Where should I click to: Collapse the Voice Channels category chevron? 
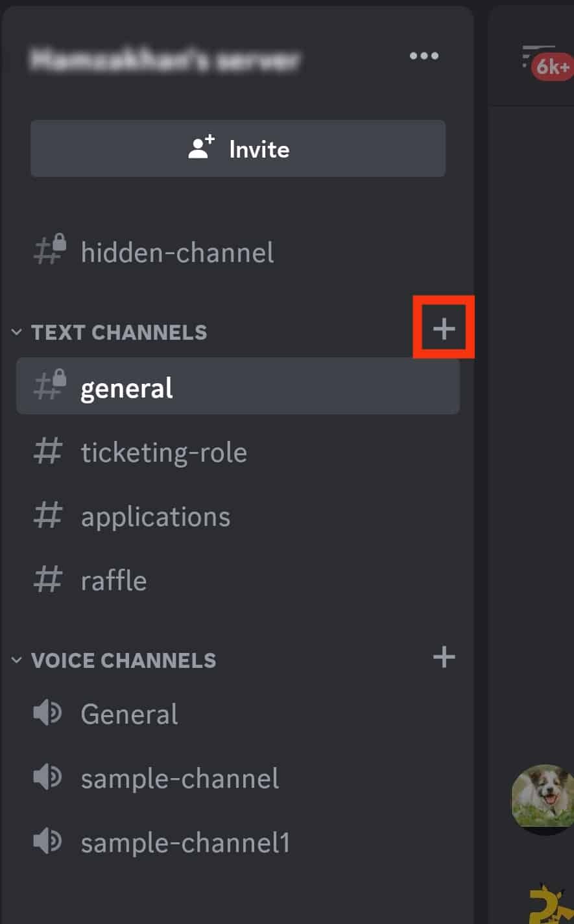(16, 660)
